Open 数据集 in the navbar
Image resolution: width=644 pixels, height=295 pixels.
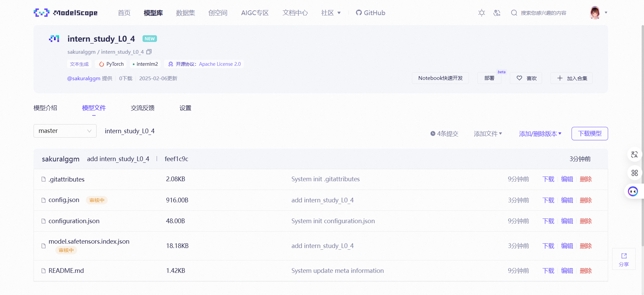pyautogui.click(x=185, y=13)
